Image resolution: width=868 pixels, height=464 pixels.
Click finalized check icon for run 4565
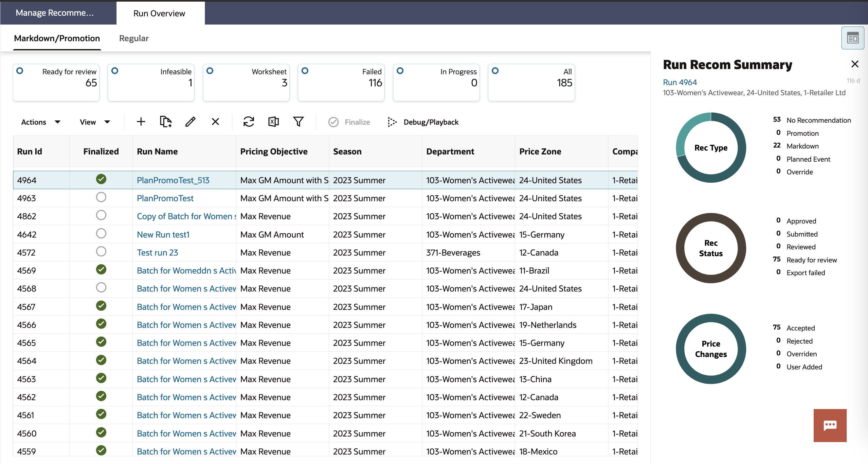(x=101, y=342)
